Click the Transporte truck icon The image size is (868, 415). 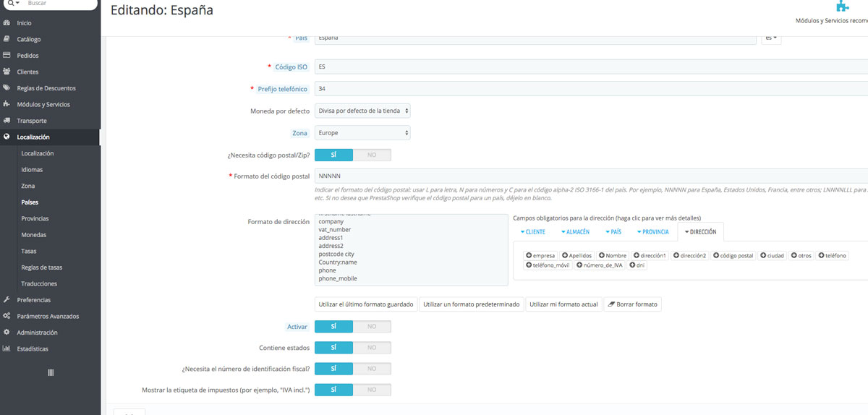7,121
